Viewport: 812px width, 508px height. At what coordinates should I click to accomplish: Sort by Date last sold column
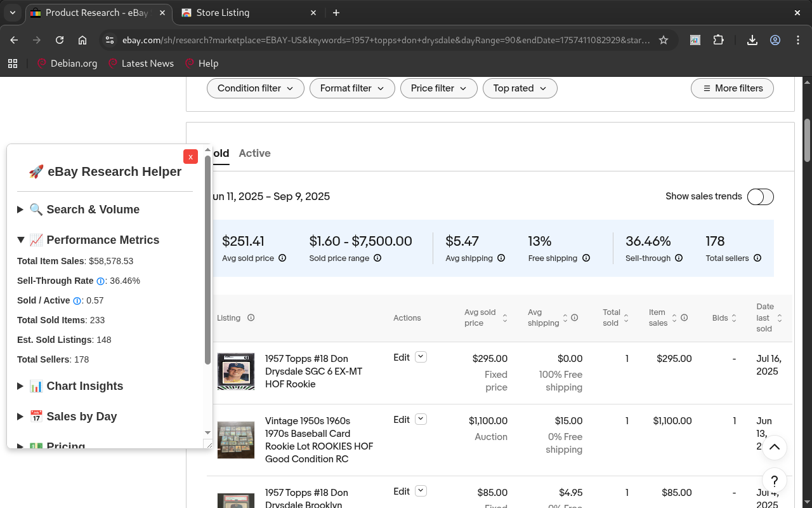780,318
